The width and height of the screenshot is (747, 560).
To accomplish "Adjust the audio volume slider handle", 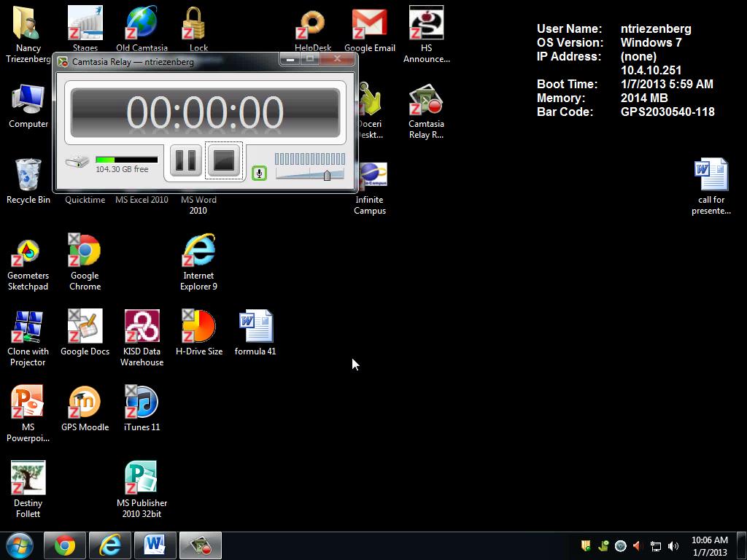I will (327, 175).
